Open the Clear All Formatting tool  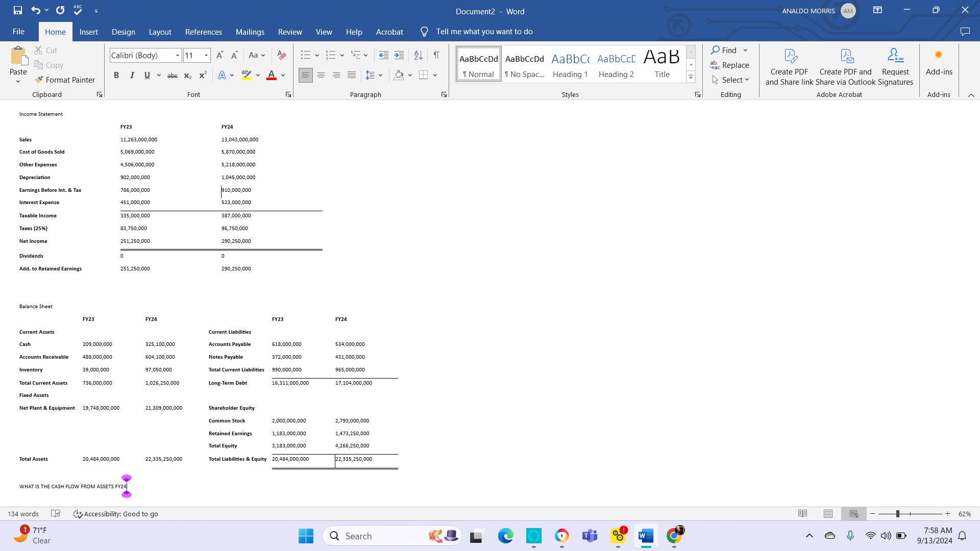(281, 55)
